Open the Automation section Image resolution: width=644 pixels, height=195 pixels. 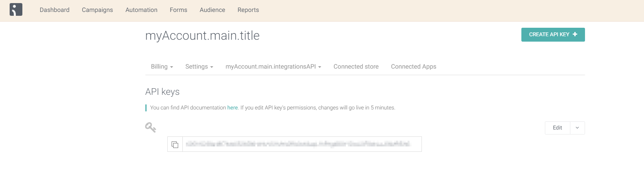point(141,10)
